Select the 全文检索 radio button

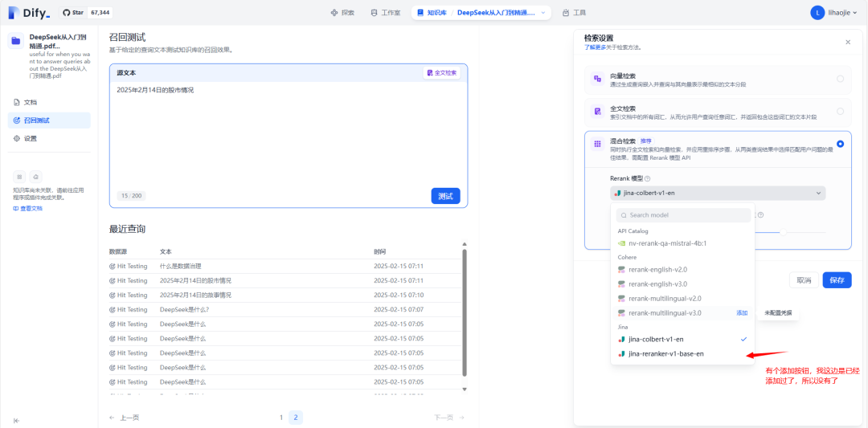(x=841, y=111)
